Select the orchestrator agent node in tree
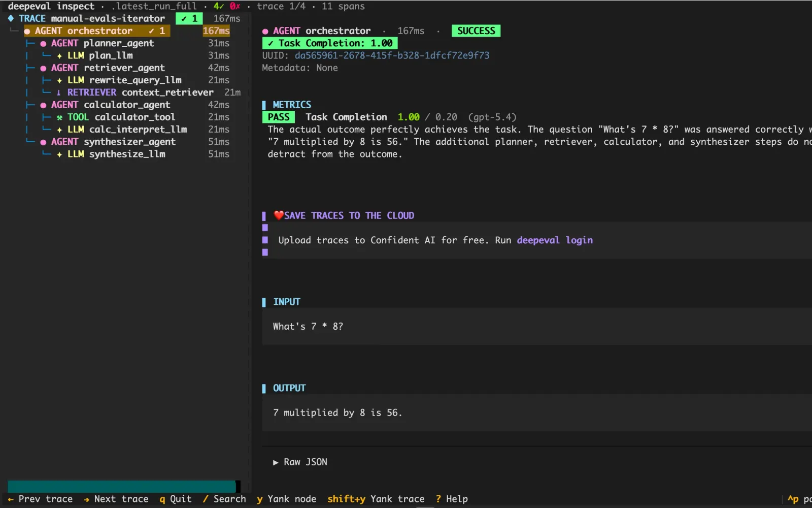812x508 pixels. (x=127, y=31)
